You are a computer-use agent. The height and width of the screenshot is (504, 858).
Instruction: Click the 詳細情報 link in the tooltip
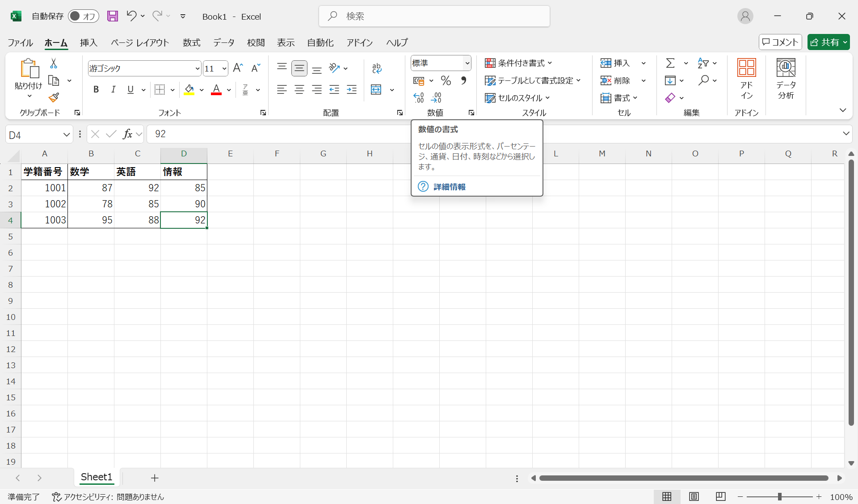449,187
